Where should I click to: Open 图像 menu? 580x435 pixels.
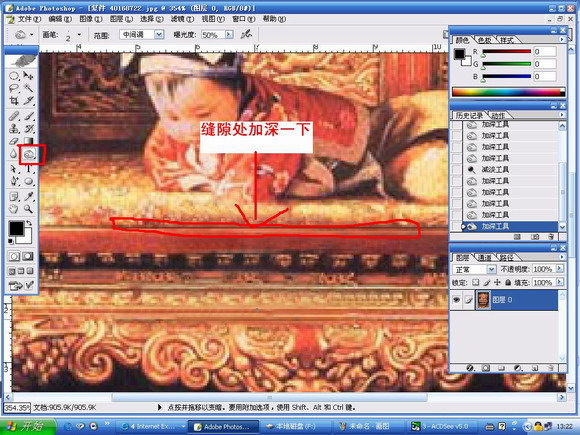91,19
